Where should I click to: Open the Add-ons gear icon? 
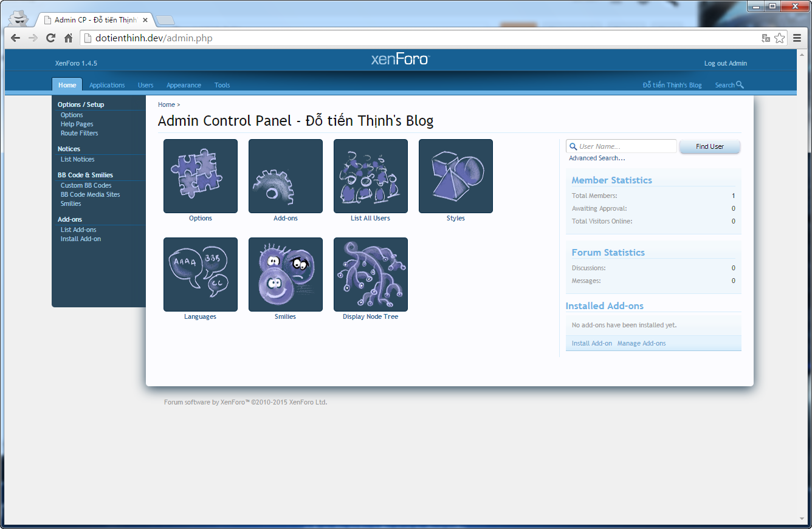[x=286, y=176]
